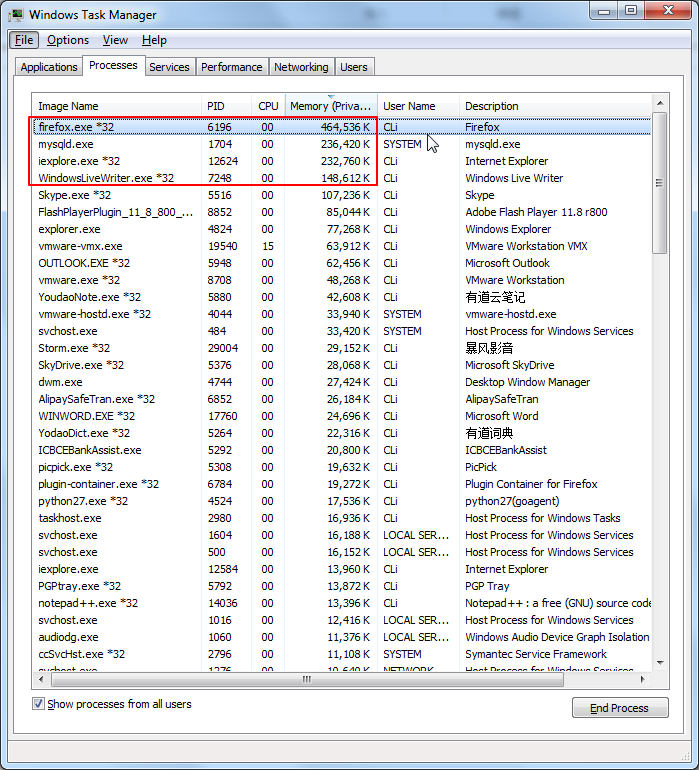Select the Storm.exe *32 process
Screen dimensions: 699x770
point(342,348)
